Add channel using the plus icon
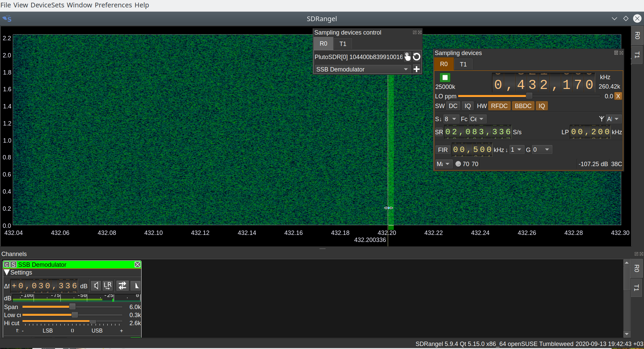The image size is (644, 349). coord(417,69)
